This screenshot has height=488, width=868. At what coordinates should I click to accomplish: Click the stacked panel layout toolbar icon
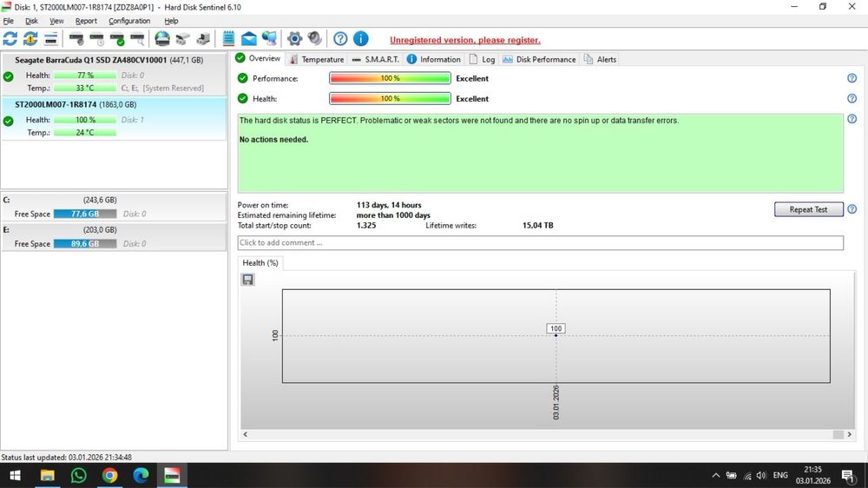coord(51,39)
